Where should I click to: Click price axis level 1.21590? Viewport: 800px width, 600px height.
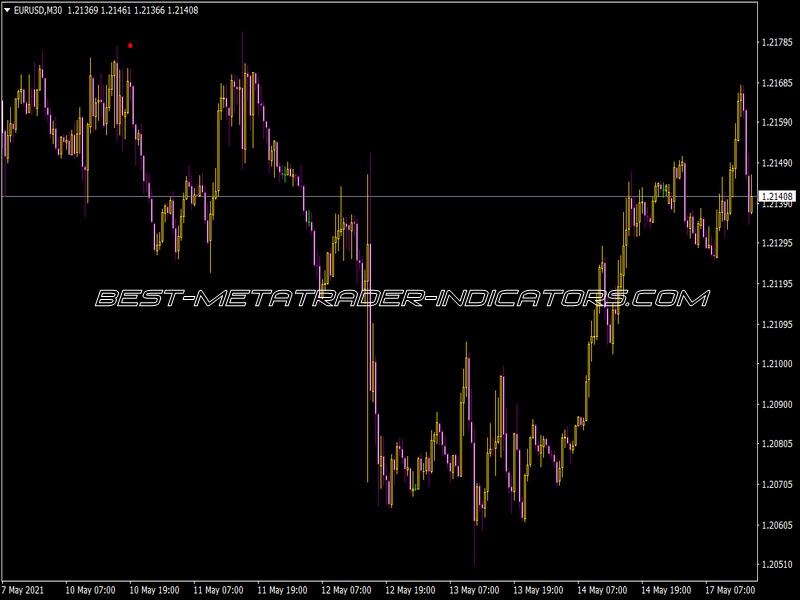[x=777, y=122]
